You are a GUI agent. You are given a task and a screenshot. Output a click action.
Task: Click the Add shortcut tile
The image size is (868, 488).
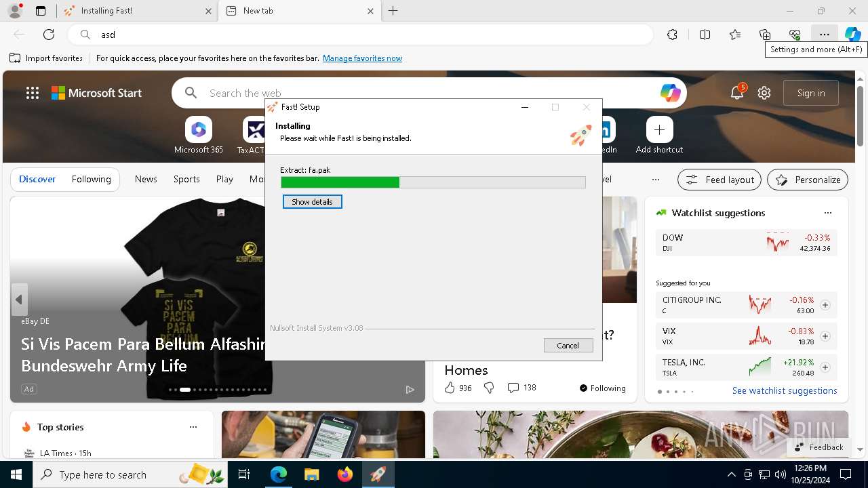click(x=659, y=136)
